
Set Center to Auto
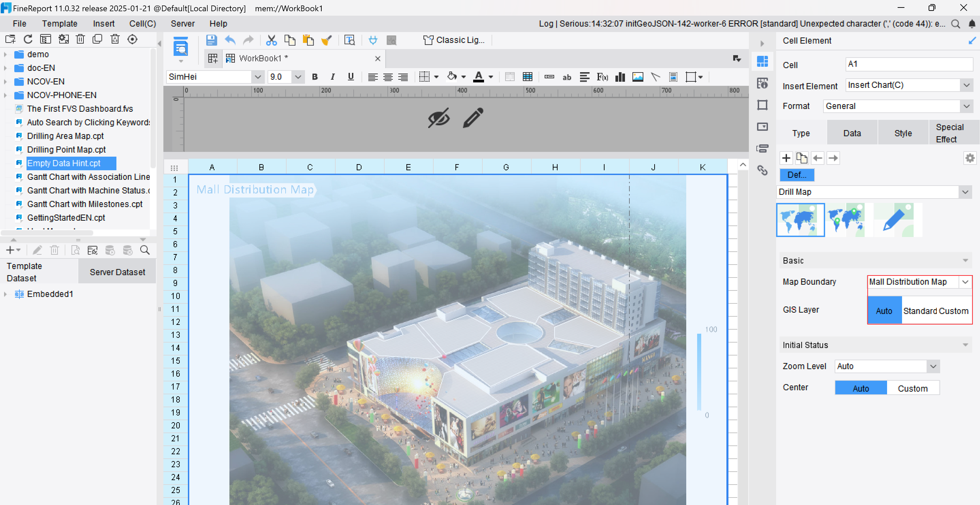pyautogui.click(x=861, y=388)
